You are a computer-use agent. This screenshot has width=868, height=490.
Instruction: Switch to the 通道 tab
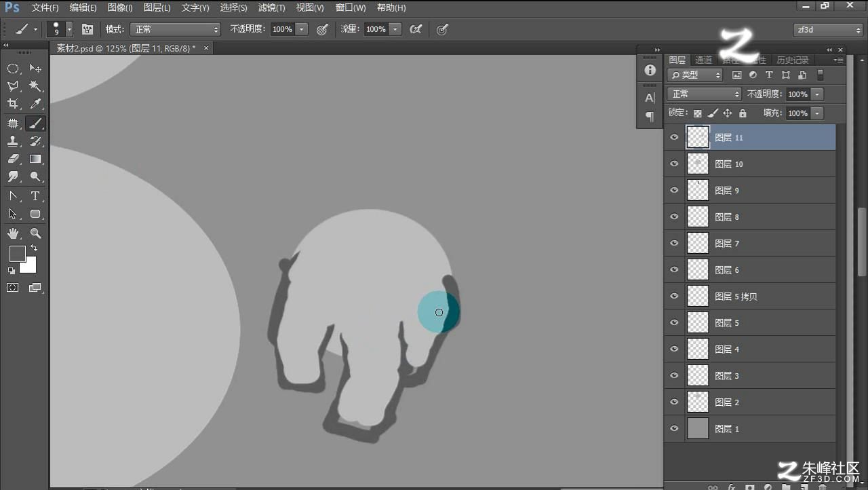(x=704, y=60)
